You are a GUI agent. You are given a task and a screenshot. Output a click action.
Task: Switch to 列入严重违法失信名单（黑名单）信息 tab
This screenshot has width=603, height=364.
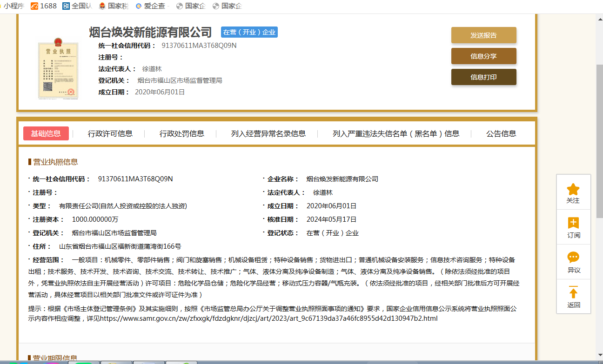point(395,133)
